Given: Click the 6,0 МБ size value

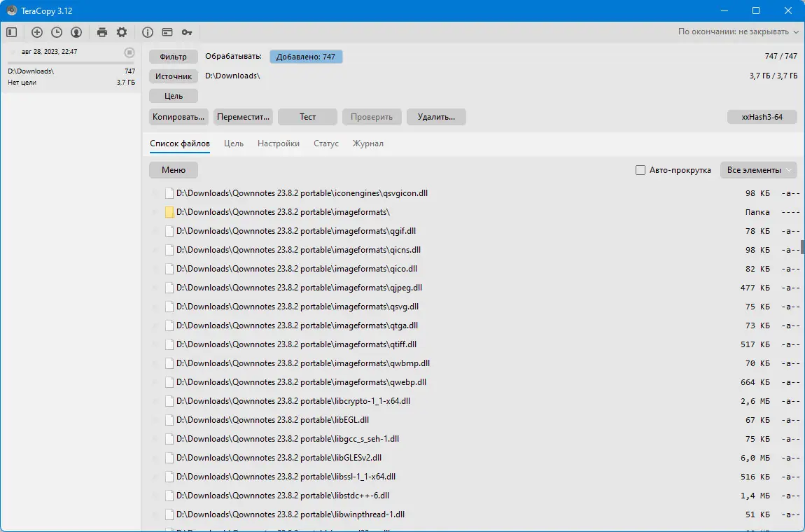Looking at the screenshot, I should coord(755,458).
